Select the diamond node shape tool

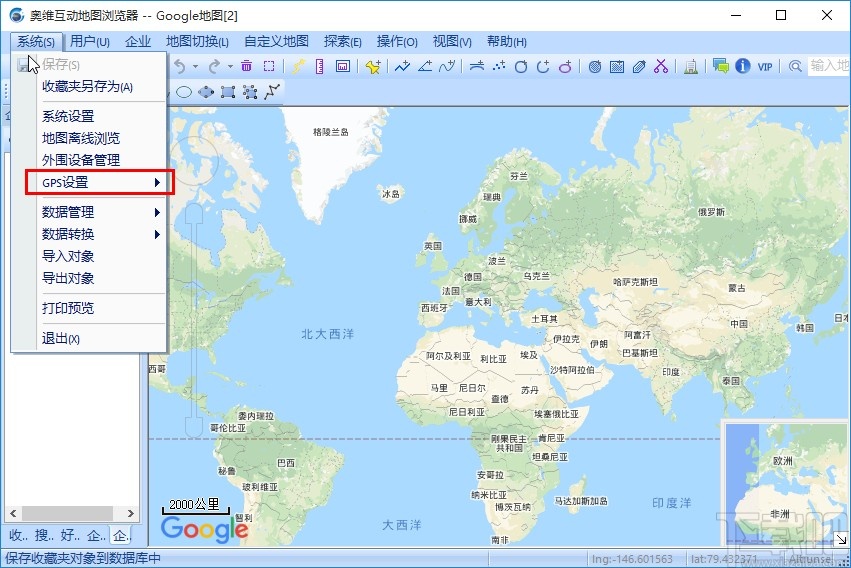(x=206, y=92)
